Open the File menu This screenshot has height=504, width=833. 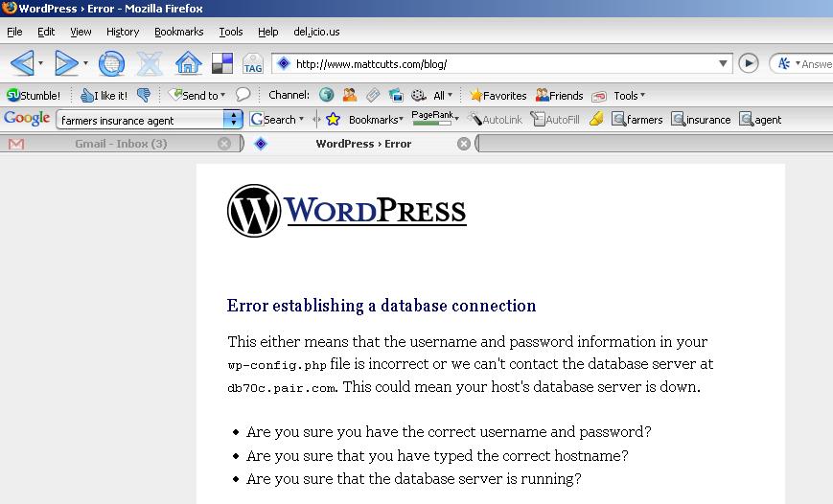(14, 32)
